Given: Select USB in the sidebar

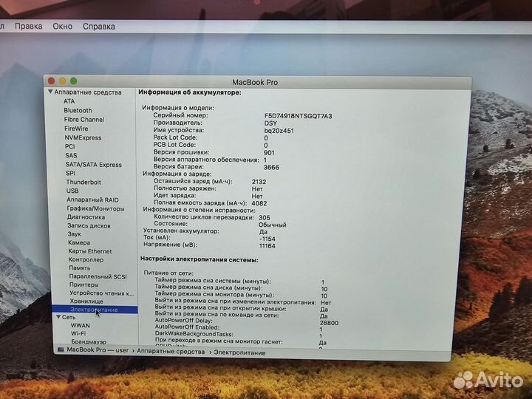Looking at the screenshot, I should click(72, 191).
